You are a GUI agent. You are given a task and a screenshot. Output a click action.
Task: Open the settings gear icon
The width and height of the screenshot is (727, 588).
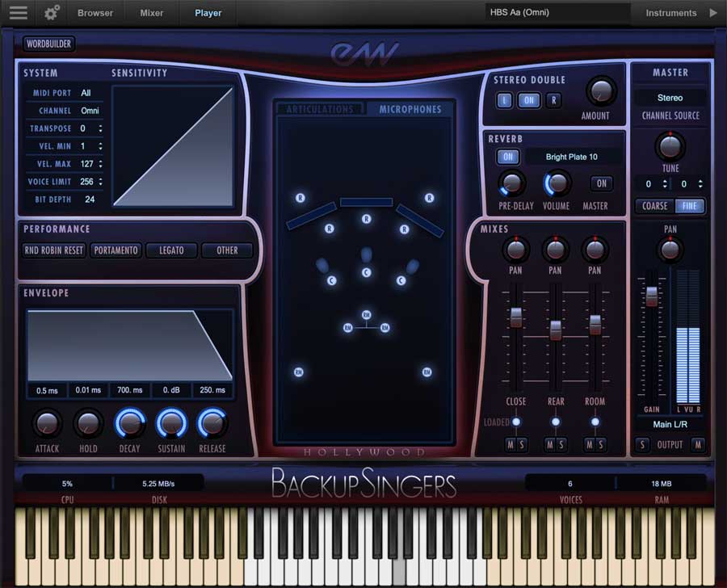(x=52, y=13)
